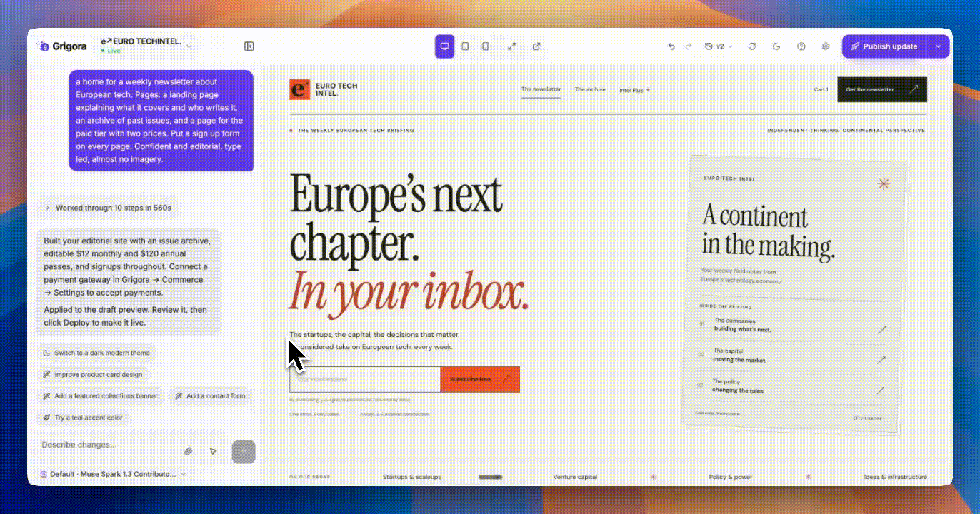Switch preview to tablet view

(x=465, y=46)
